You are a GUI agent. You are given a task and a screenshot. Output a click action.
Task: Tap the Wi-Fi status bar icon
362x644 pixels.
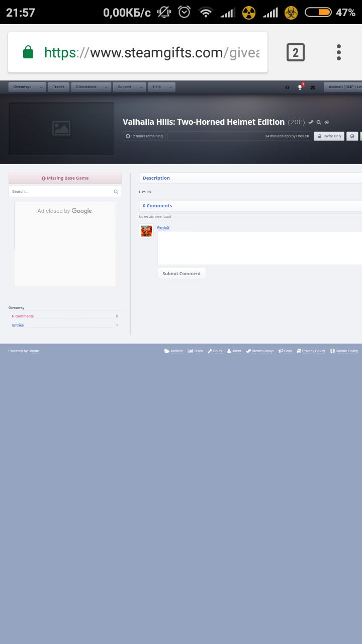tap(206, 12)
